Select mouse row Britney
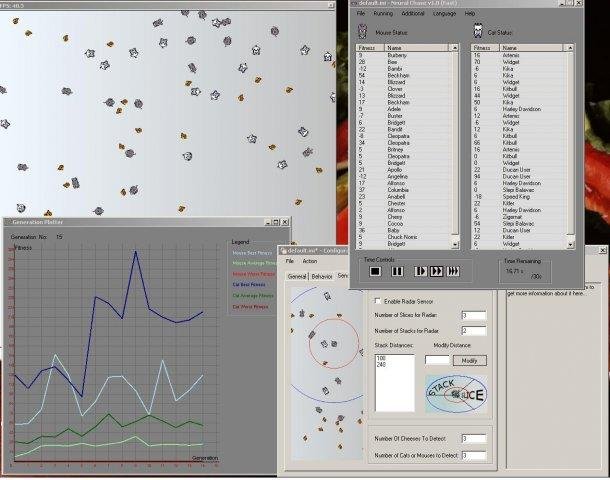The width and height of the screenshot is (610, 480). (x=403, y=149)
